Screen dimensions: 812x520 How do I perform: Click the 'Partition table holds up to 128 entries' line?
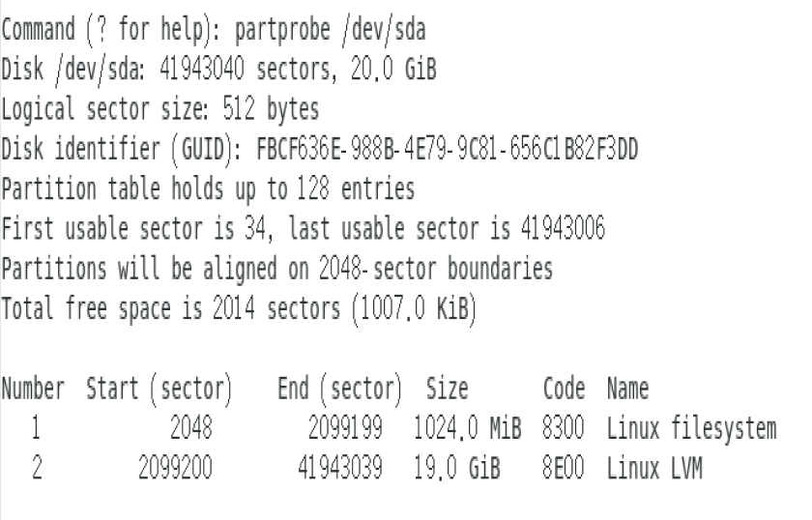(x=210, y=189)
